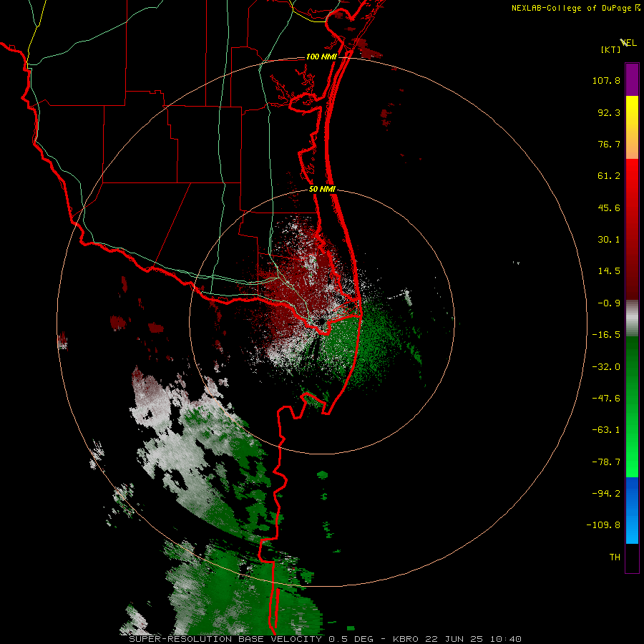Click the purple segment of the color bar

(x=632, y=79)
